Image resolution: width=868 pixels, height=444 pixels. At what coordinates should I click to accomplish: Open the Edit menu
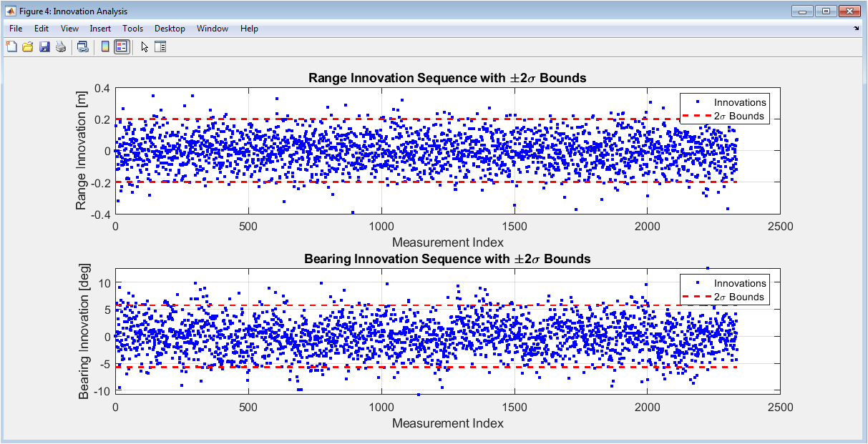tap(42, 29)
